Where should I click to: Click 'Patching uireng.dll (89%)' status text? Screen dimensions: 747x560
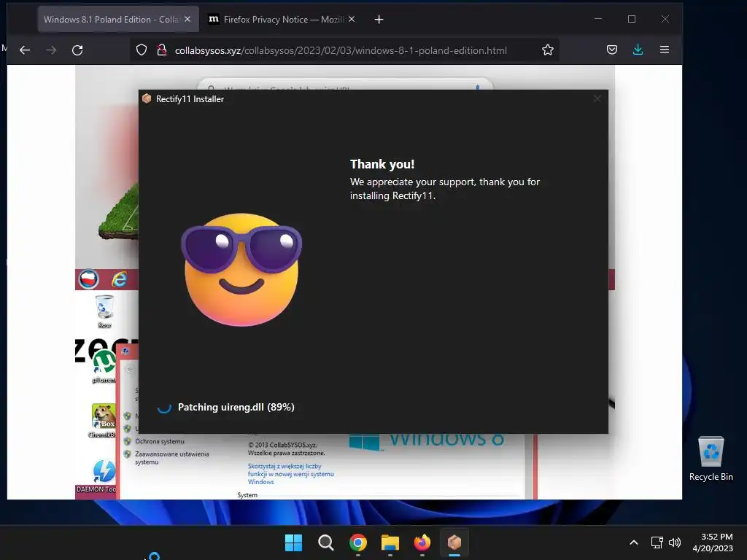click(236, 407)
